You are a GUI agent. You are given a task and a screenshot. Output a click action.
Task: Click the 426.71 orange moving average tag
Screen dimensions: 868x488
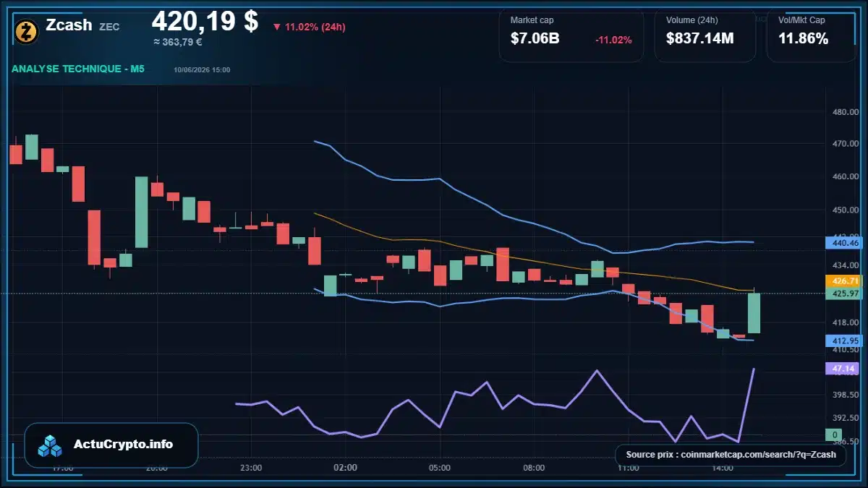pyautogui.click(x=842, y=281)
